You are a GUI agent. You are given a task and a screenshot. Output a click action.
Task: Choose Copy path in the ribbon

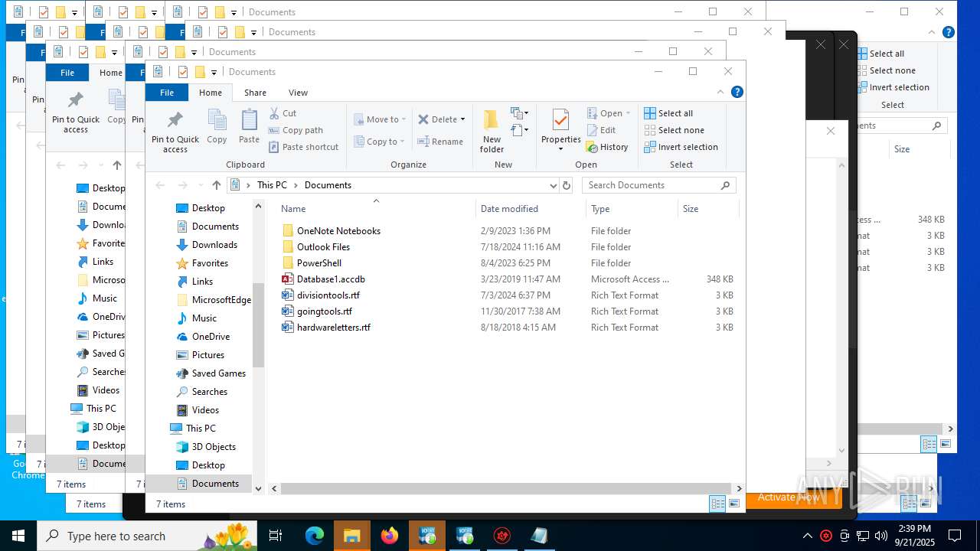click(x=296, y=130)
